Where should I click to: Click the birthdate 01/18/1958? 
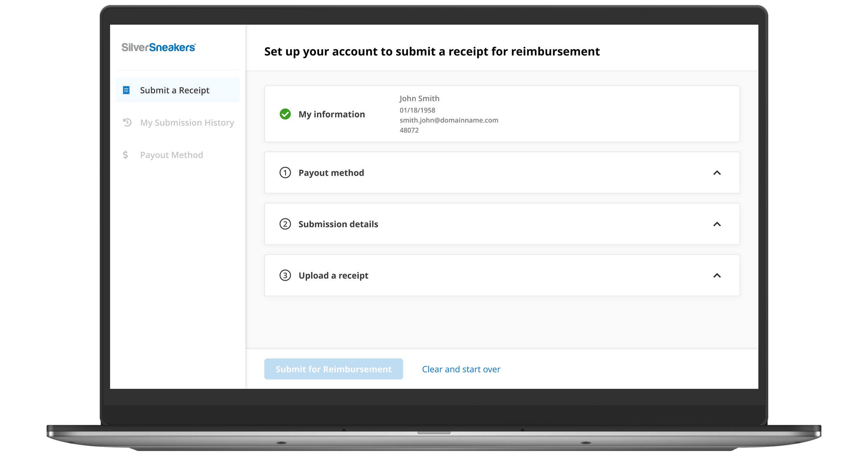point(417,110)
